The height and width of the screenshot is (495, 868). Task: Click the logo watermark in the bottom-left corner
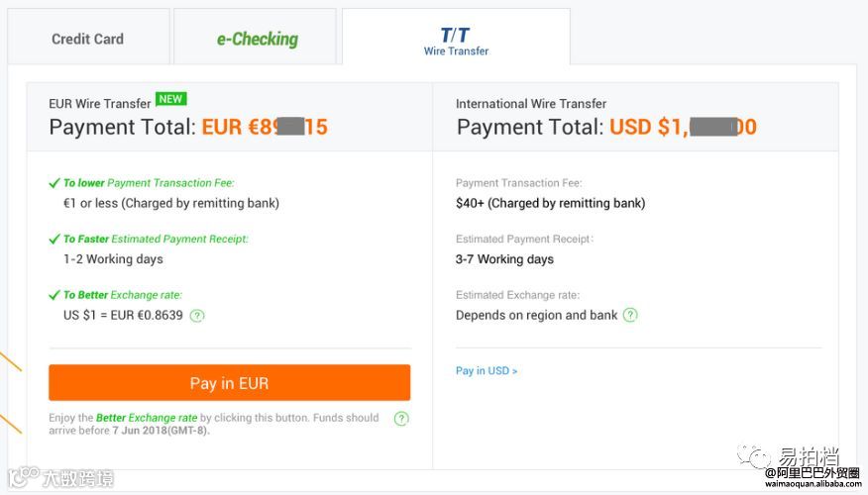pos(59,478)
